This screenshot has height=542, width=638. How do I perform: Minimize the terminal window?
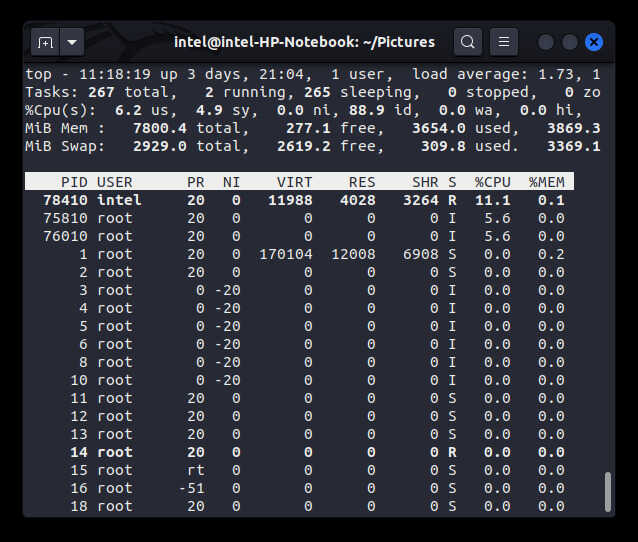point(546,42)
